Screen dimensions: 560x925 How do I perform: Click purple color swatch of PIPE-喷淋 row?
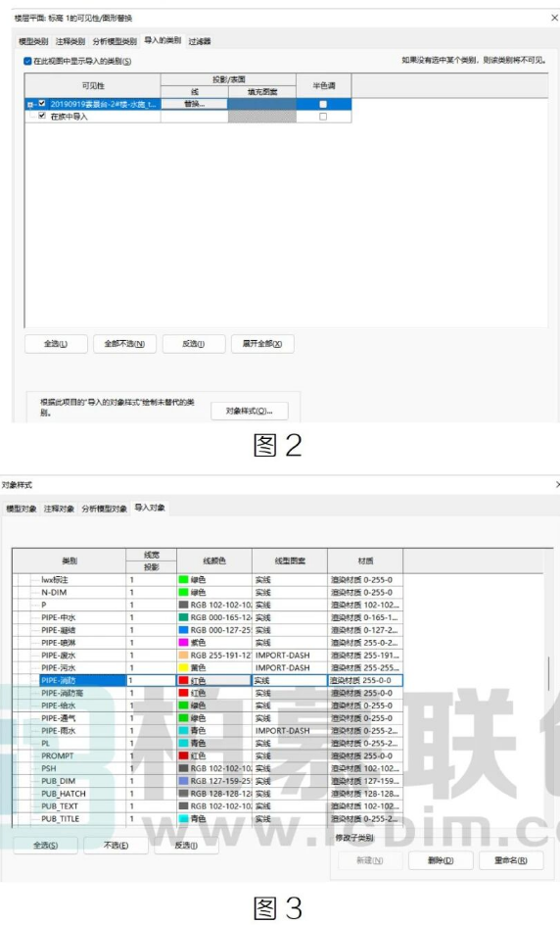(x=183, y=643)
